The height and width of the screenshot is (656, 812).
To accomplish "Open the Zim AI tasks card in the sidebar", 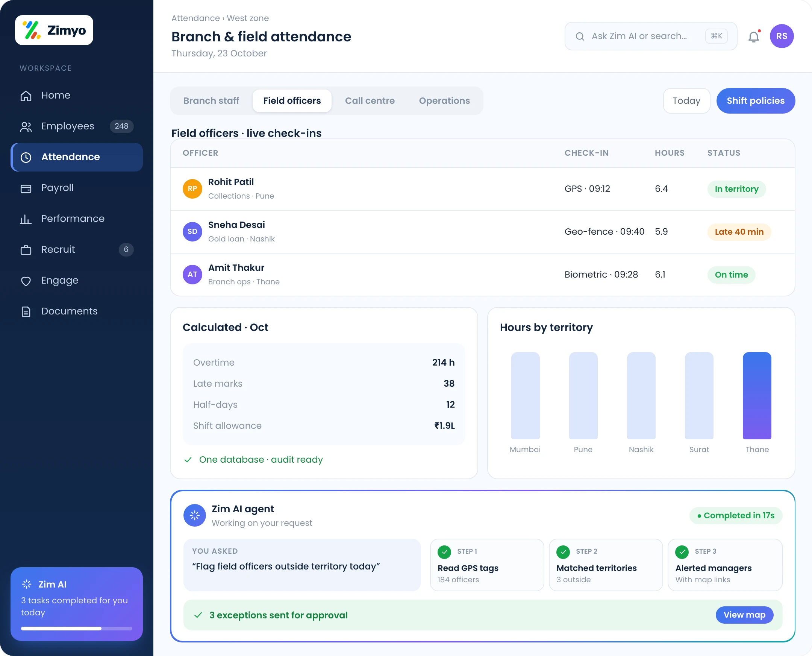I will click(x=77, y=604).
